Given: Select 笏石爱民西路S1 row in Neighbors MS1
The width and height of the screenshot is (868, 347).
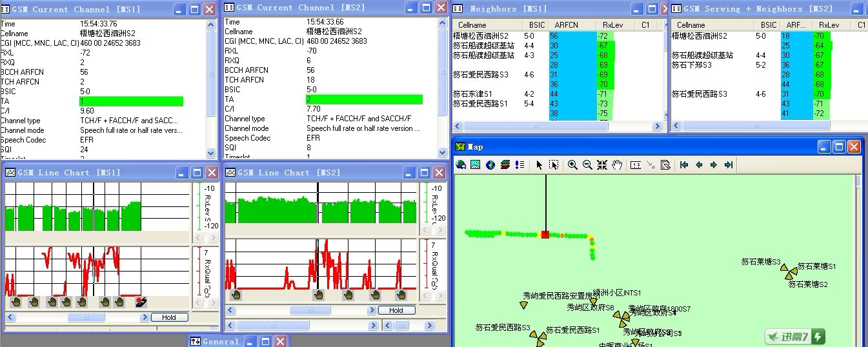Looking at the screenshot, I should click(x=557, y=104).
